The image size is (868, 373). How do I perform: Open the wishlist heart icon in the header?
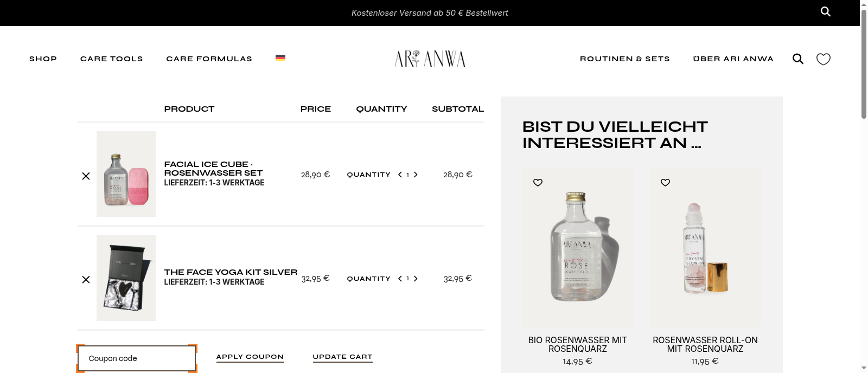click(x=823, y=59)
